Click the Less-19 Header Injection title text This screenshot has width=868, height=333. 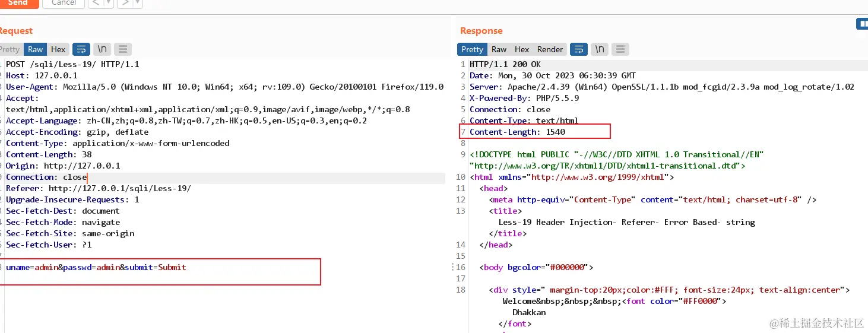tap(627, 222)
